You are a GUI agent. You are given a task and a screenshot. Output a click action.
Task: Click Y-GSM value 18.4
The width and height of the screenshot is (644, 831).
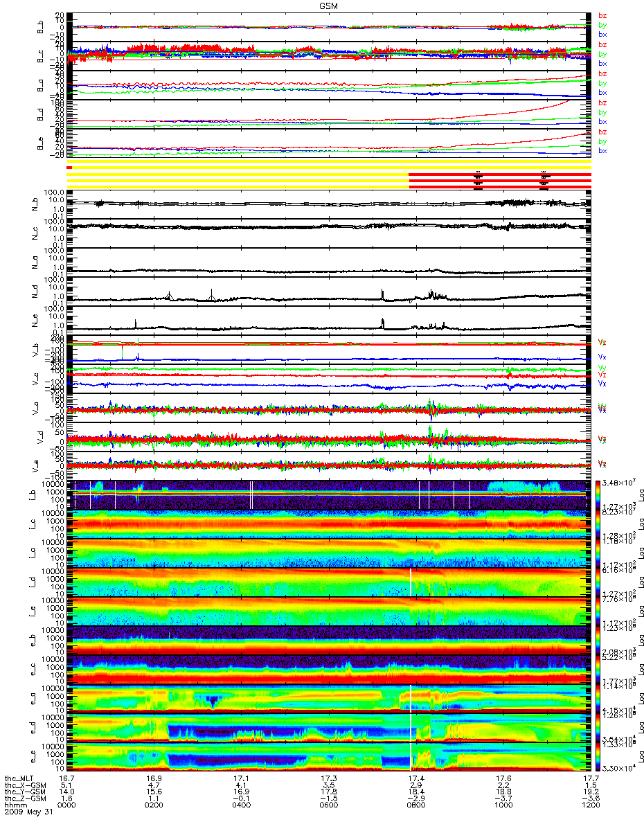tap(416, 792)
